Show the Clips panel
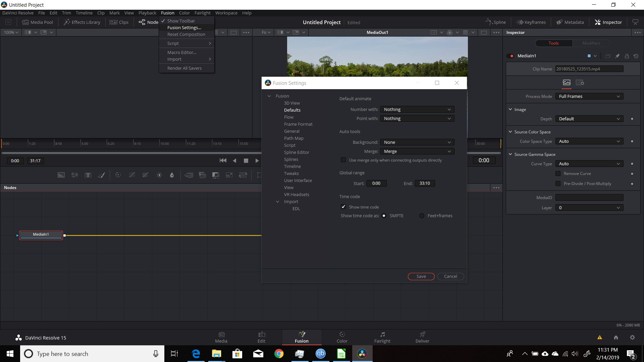Image resolution: width=644 pixels, height=362 pixels. coord(119,22)
